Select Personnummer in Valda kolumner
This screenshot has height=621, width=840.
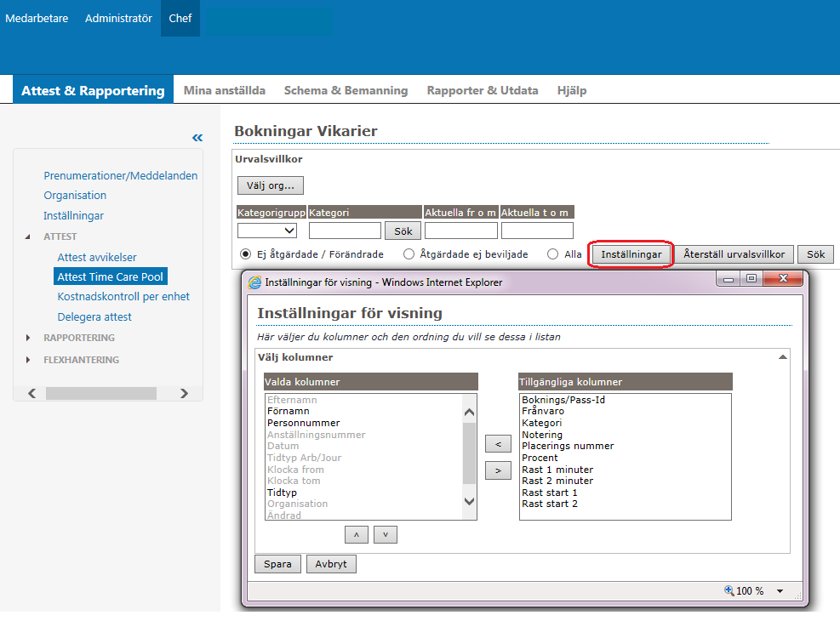303,423
